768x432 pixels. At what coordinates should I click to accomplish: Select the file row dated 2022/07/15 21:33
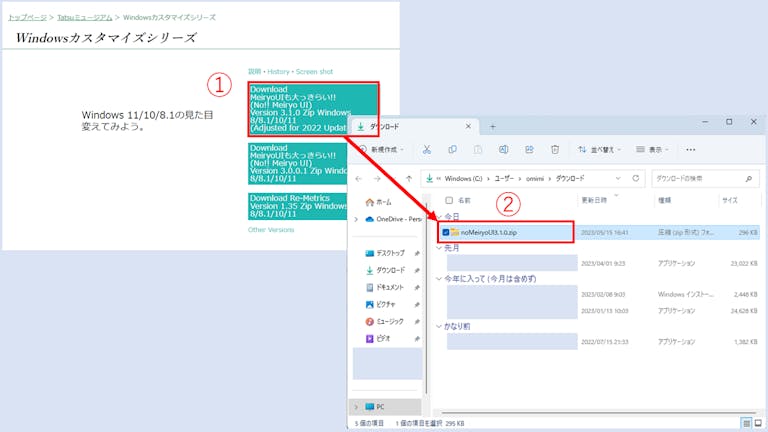(x=602, y=342)
